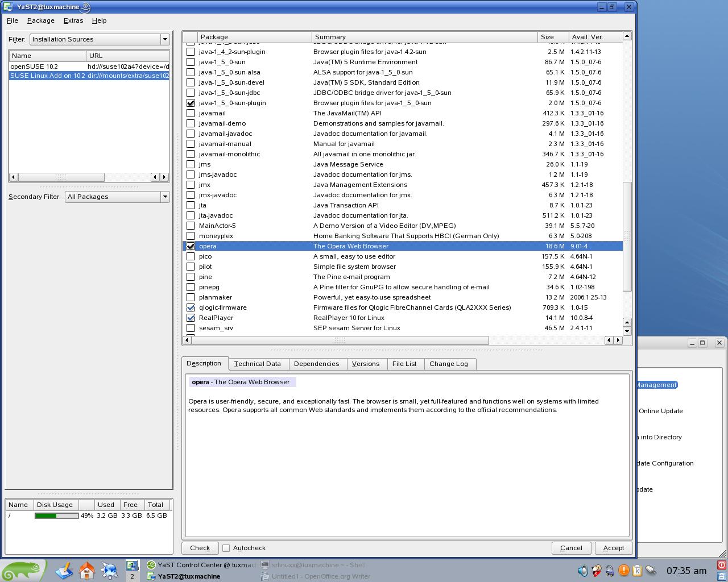
Task: Open the File menu
Action: pos(12,20)
